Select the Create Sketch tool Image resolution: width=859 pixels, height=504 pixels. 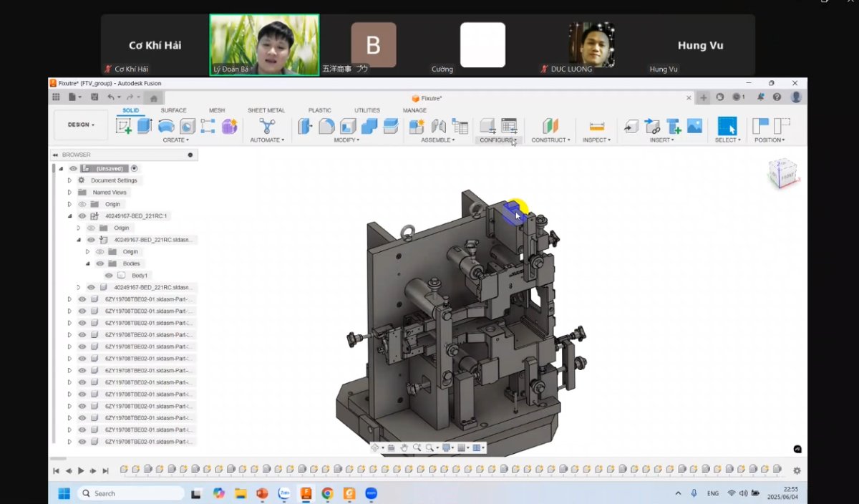(x=124, y=126)
